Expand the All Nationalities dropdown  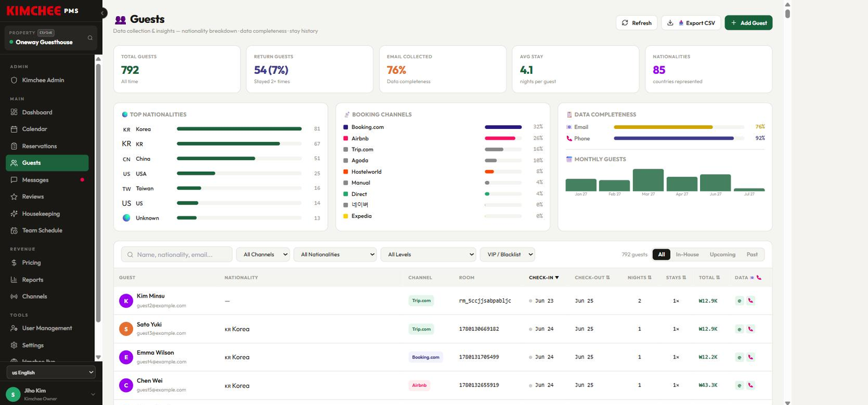coord(335,254)
